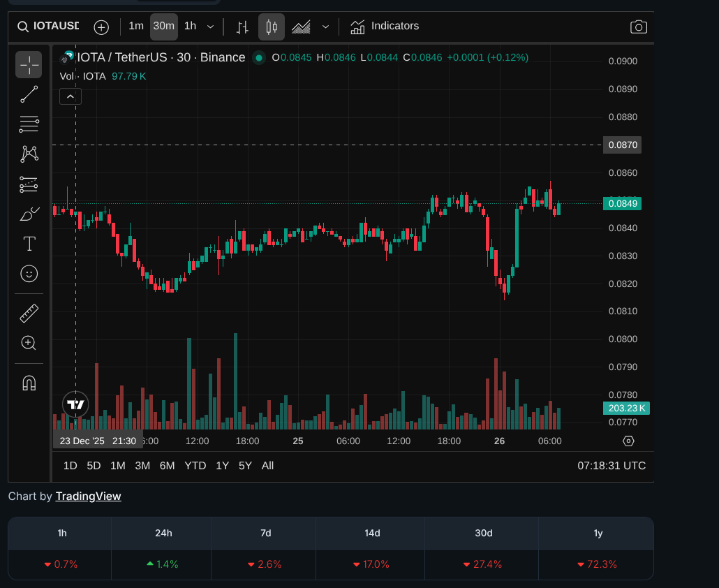The width and height of the screenshot is (719, 588).
Task: Set range to 6M
Action: click(x=167, y=466)
